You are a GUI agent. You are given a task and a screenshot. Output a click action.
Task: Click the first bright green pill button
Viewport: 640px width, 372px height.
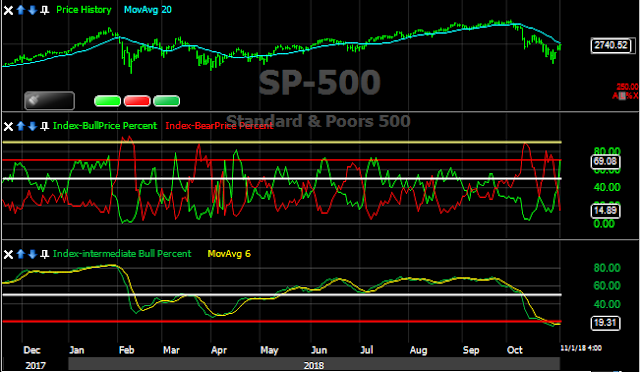point(107,101)
